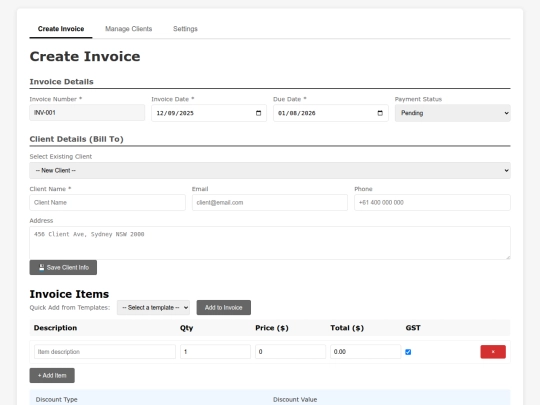The width and height of the screenshot is (540, 405).
Task: Focus the Phone number input
Action: coord(432,202)
